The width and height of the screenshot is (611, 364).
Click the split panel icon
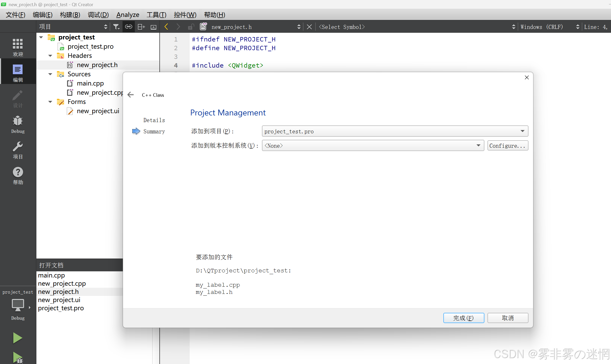pyautogui.click(x=141, y=27)
